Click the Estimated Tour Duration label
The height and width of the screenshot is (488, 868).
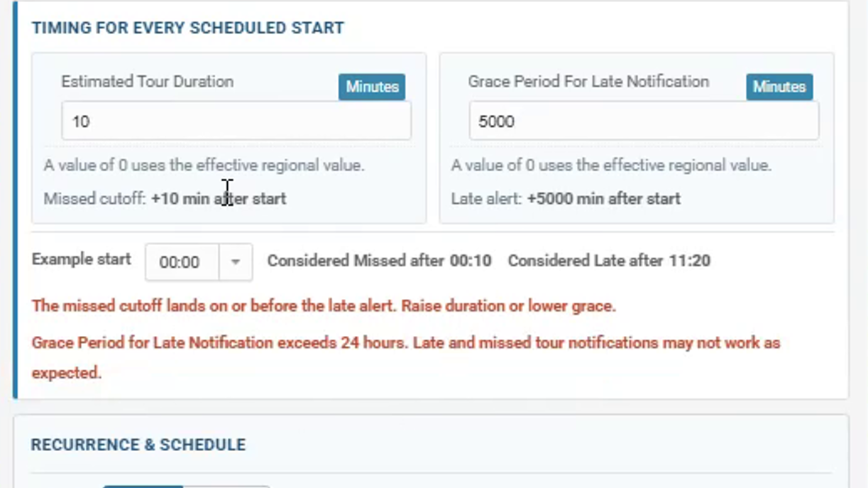pyautogui.click(x=147, y=82)
